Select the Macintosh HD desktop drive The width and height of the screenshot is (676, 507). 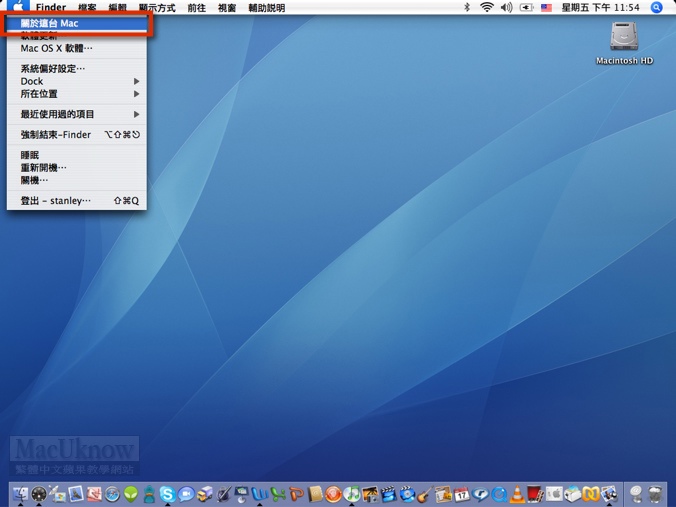[x=624, y=43]
